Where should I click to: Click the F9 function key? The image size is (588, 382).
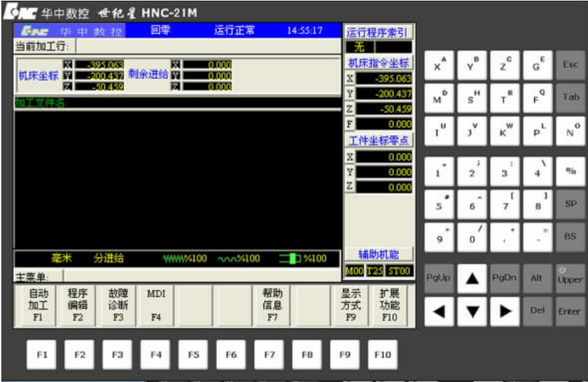click(x=344, y=355)
